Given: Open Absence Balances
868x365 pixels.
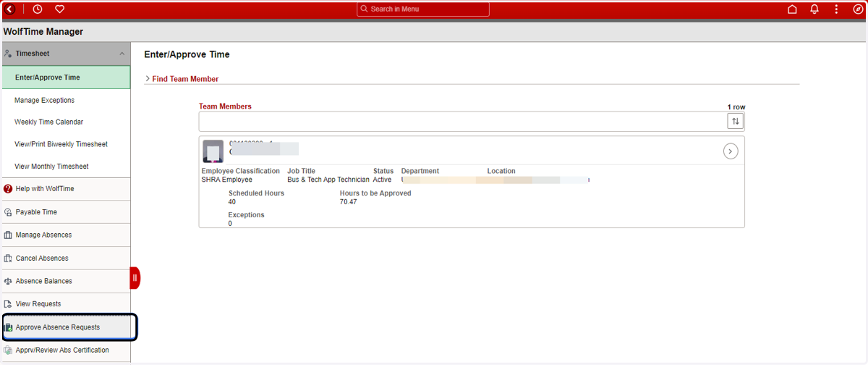Looking at the screenshot, I should (65, 281).
